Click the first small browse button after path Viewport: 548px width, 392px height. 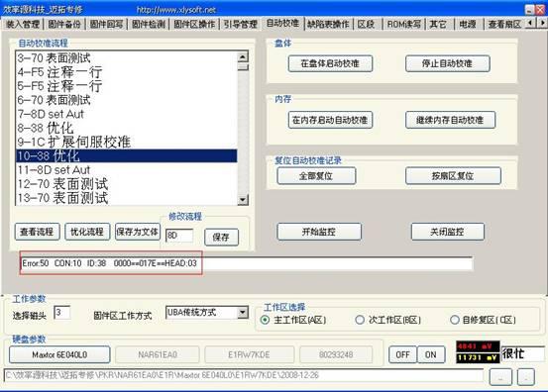[x=500, y=377]
